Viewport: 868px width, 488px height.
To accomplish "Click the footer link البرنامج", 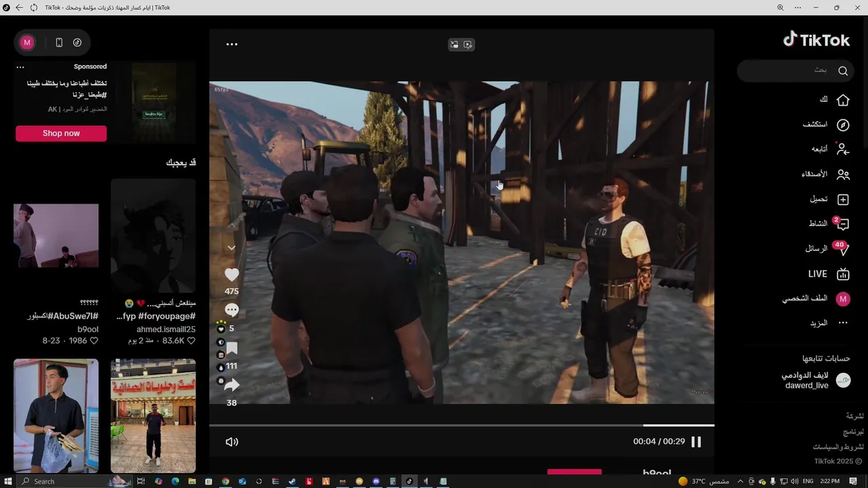I will pos(853,431).
